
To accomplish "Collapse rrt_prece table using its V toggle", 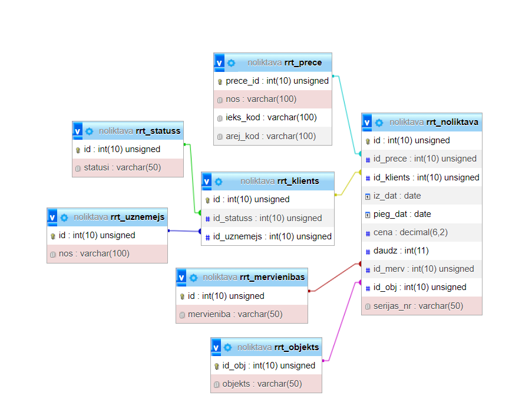I will point(220,62).
